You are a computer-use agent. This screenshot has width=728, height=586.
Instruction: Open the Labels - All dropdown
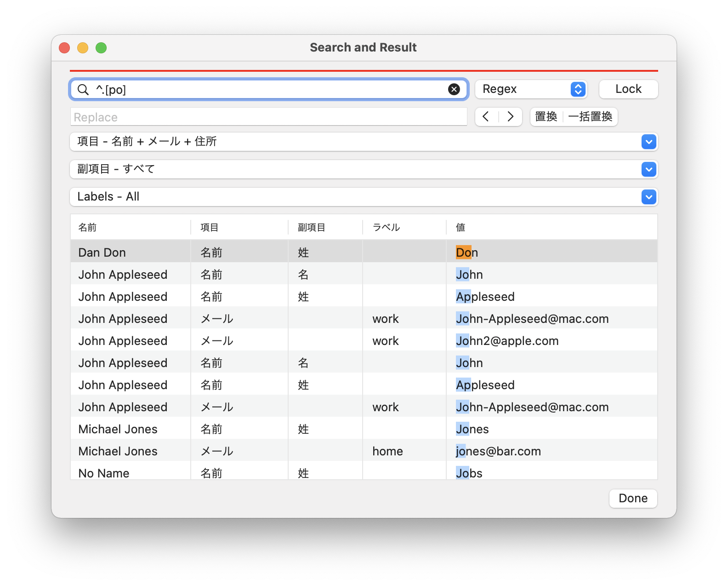(x=648, y=197)
